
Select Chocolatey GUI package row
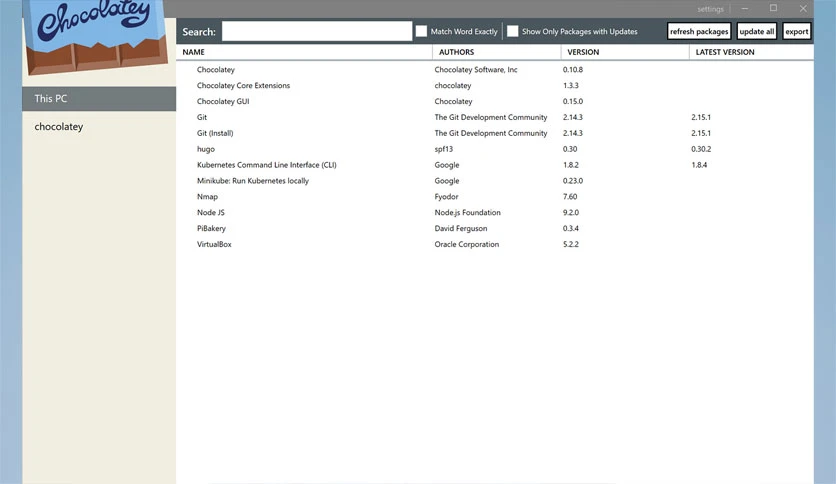[x=495, y=101]
